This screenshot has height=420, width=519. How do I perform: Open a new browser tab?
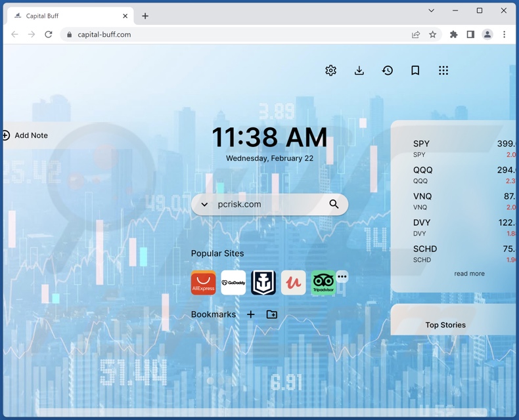pos(145,16)
